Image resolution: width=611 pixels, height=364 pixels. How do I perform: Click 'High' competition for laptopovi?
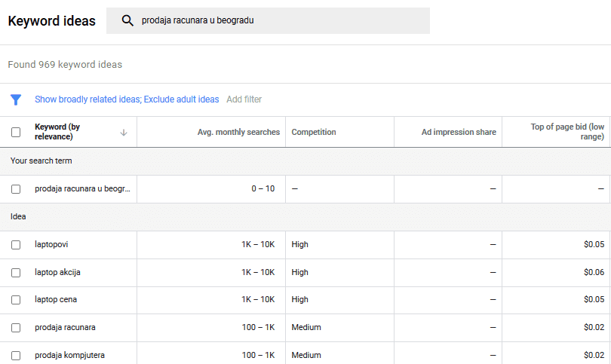point(299,244)
